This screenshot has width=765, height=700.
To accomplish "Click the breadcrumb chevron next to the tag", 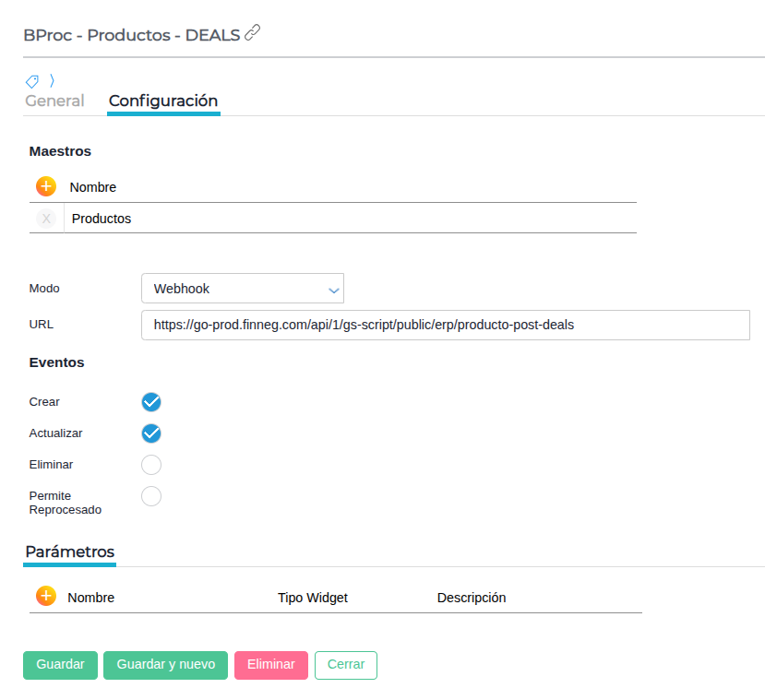I will coord(52,81).
